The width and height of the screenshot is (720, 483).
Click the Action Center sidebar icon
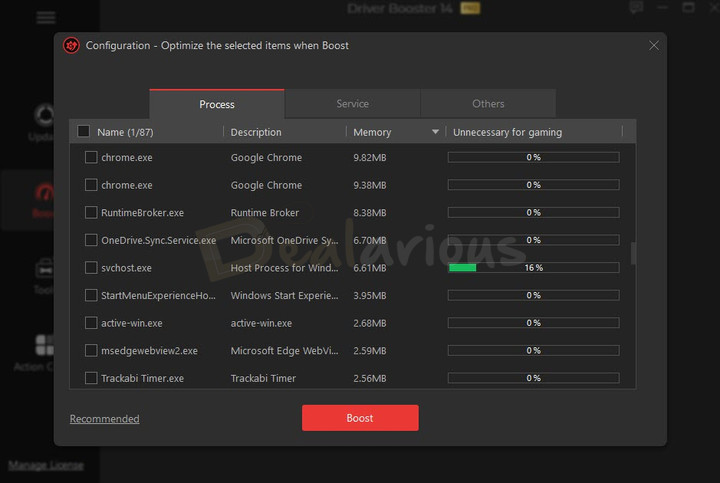pyautogui.click(x=45, y=345)
